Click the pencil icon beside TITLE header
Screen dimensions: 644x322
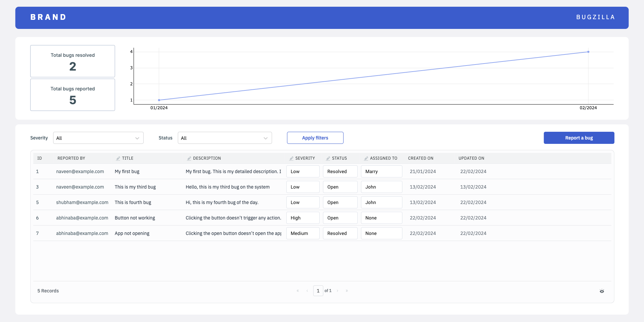118,158
